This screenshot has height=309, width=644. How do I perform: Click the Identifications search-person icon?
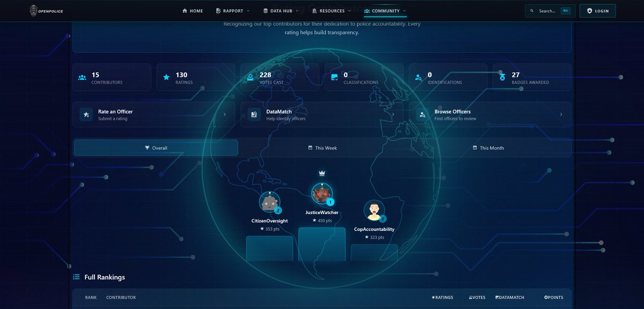pos(419,77)
